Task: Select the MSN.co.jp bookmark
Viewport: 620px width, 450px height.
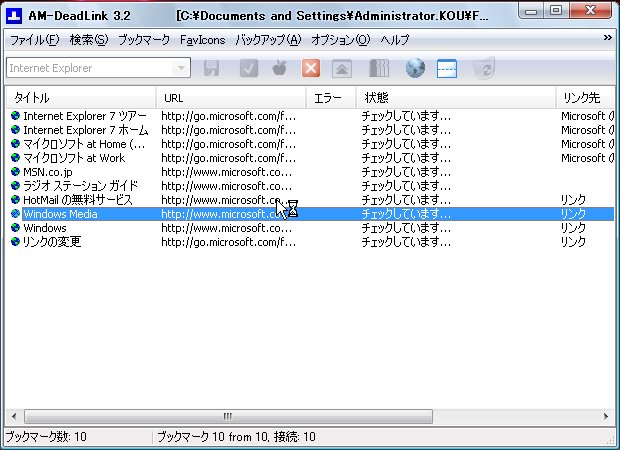Action: (48, 172)
